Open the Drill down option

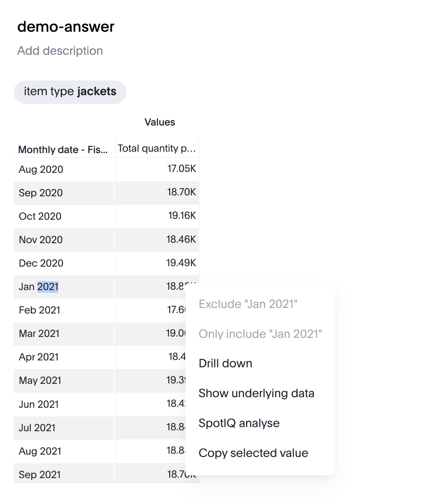225,363
